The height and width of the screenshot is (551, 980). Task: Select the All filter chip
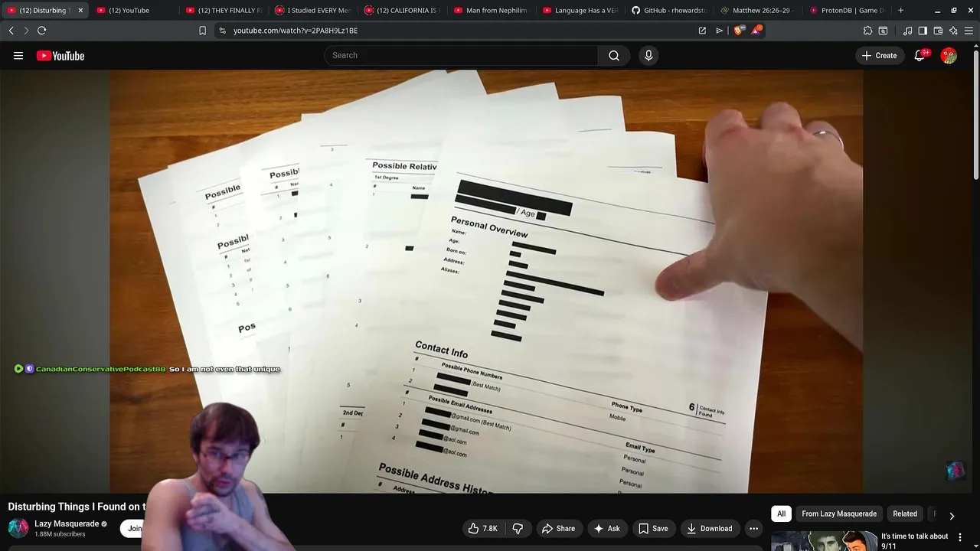click(x=781, y=514)
